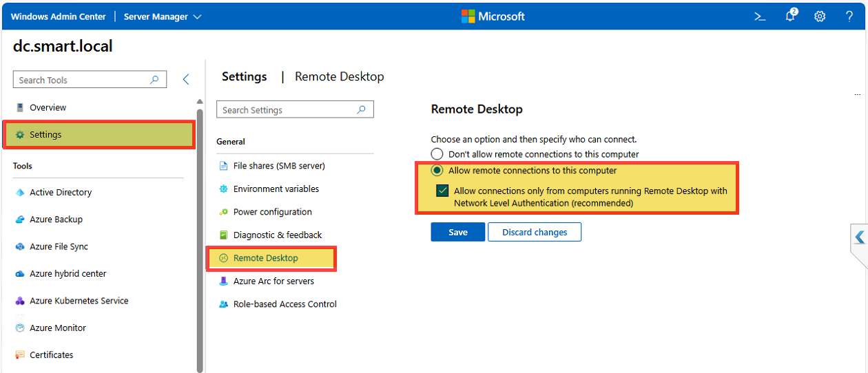This screenshot has width=868, height=373.
Task: Open the Server Manager dropdown
Action: click(x=163, y=17)
